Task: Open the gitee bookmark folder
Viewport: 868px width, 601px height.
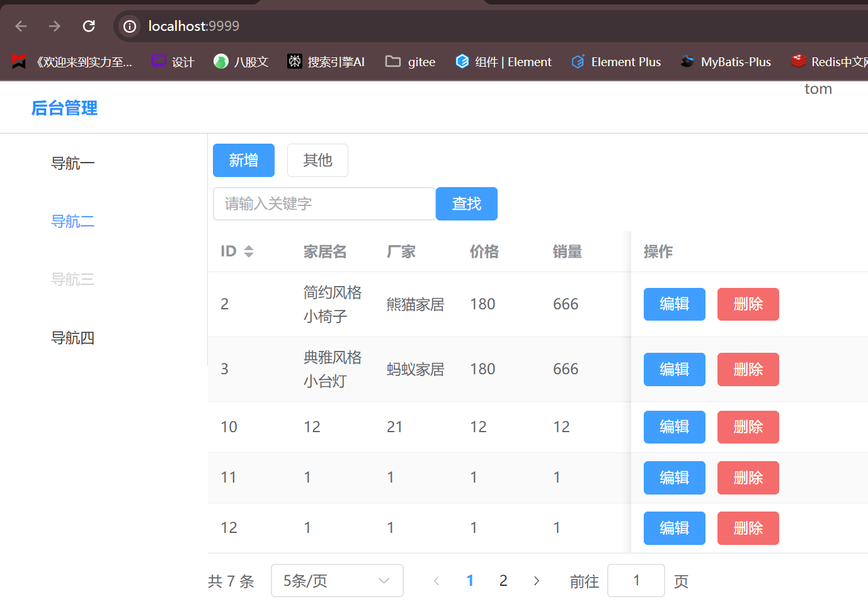Action: tap(411, 62)
